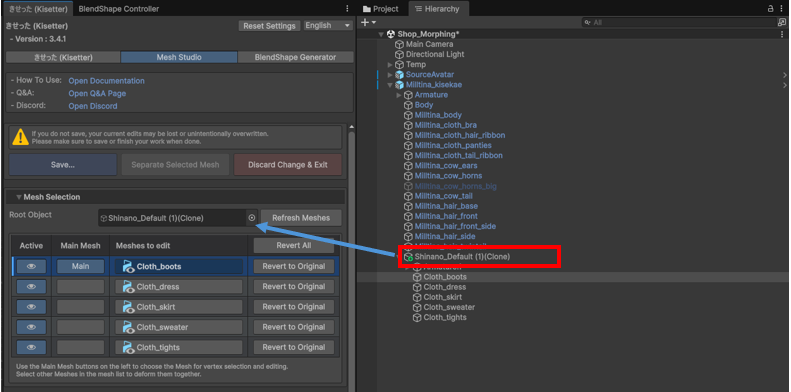Switch to the BlendShape Controller tab
Screen dimensions: 791x392
coord(119,9)
